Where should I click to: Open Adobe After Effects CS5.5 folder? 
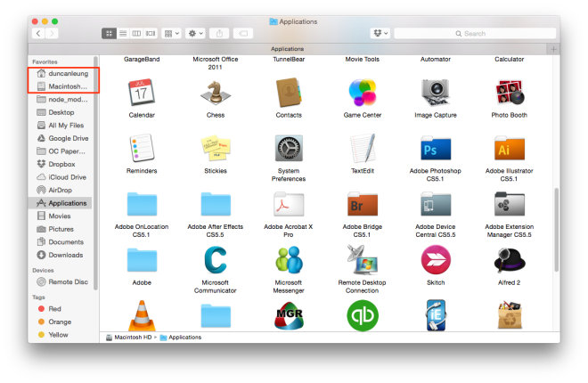(x=216, y=204)
